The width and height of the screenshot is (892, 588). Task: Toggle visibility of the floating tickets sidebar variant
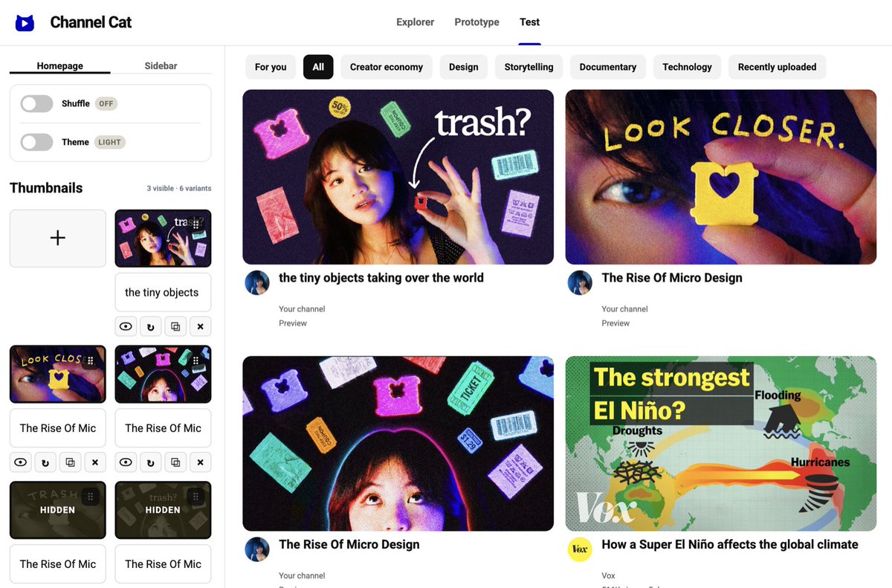[126, 462]
